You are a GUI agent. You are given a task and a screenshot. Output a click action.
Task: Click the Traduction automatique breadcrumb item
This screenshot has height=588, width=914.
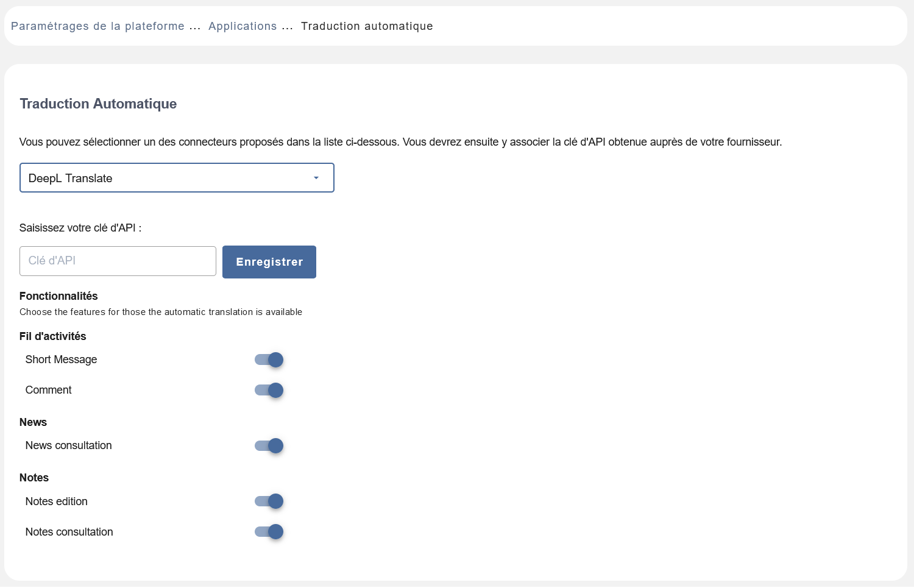pos(367,26)
